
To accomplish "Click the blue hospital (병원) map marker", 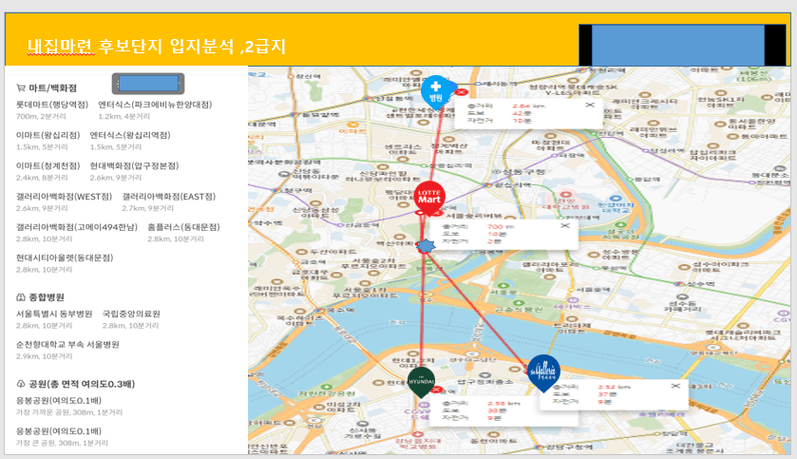I will point(436,93).
